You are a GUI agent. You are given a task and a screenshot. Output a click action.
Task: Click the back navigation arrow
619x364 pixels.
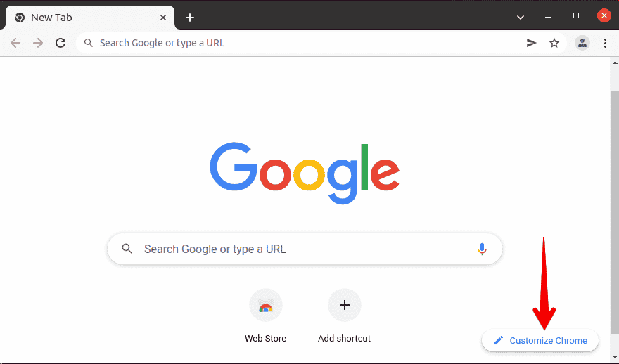tap(15, 43)
